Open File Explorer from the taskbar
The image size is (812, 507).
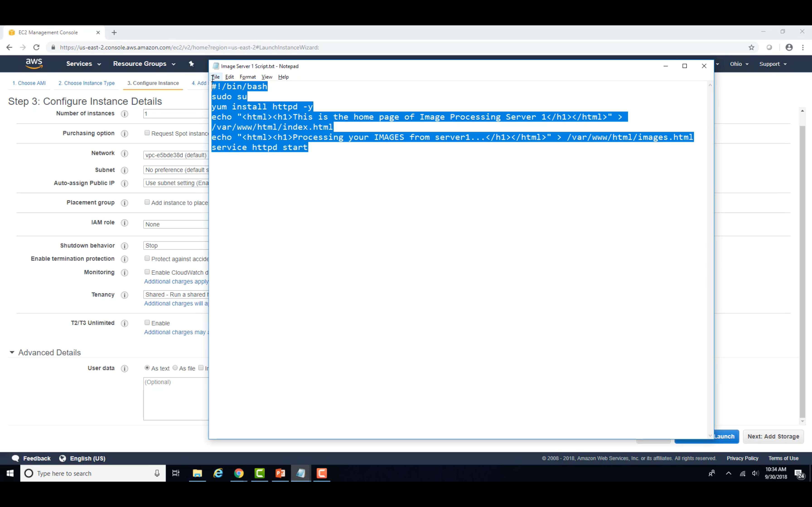click(x=197, y=473)
